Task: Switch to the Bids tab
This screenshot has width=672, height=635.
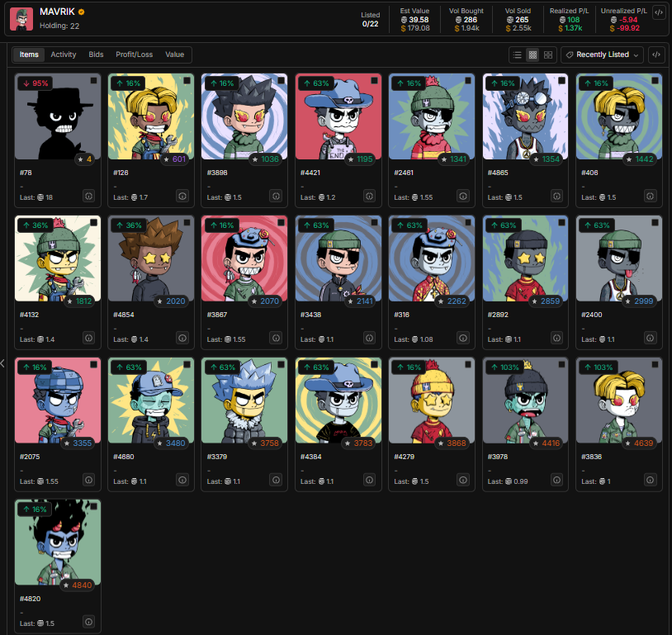Action: pyautogui.click(x=96, y=54)
